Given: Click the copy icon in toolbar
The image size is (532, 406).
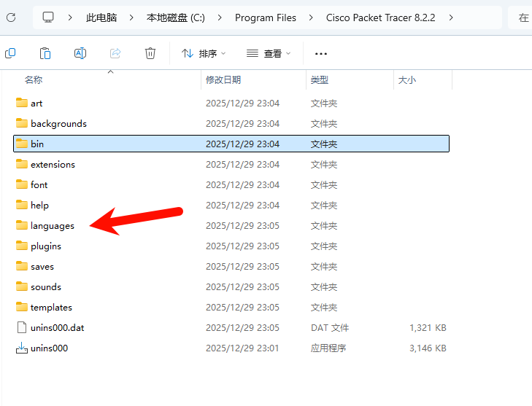Looking at the screenshot, I should pyautogui.click(x=10, y=53).
